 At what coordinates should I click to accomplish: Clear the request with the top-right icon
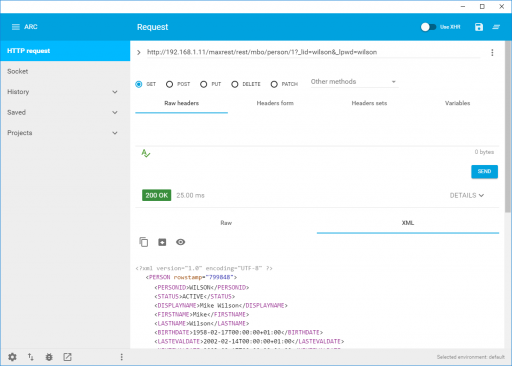tap(496, 27)
